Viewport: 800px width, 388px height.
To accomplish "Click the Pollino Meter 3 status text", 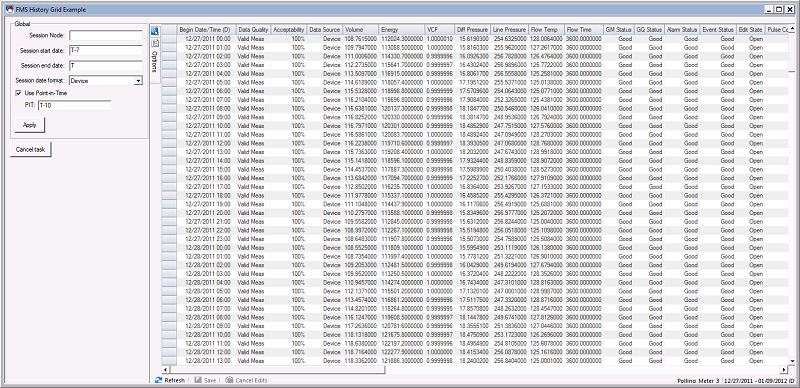I will coord(698,381).
